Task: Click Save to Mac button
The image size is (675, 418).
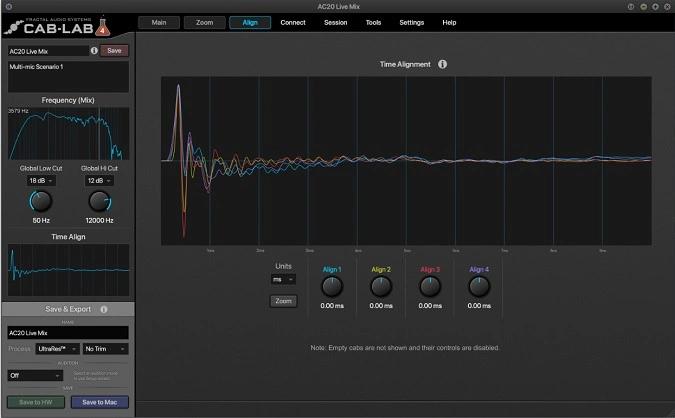Action: (99, 402)
